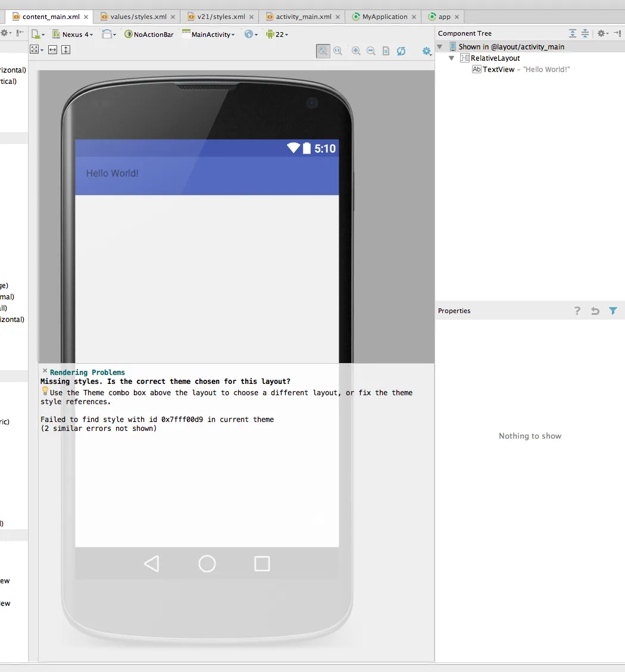Toggle the zoom to fit button
625x672 pixels.
tap(323, 51)
